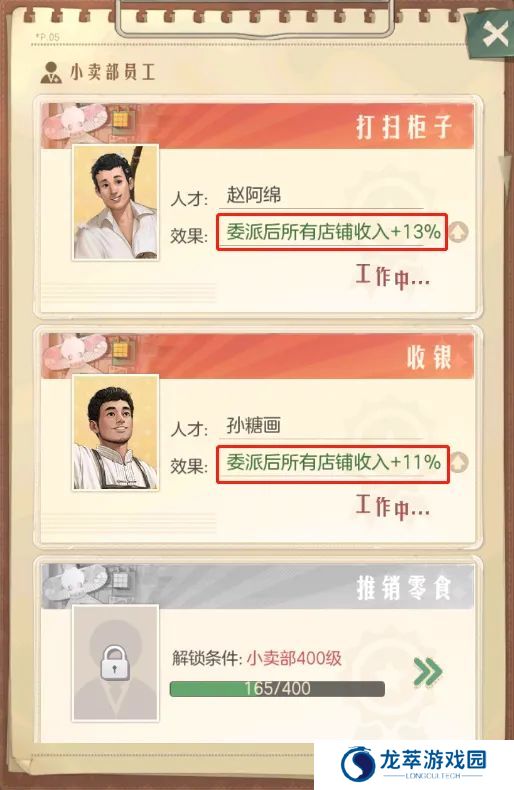Click the 孙糖画 talent name field
Screen dimensions: 514x790
[x=321, y=426]
